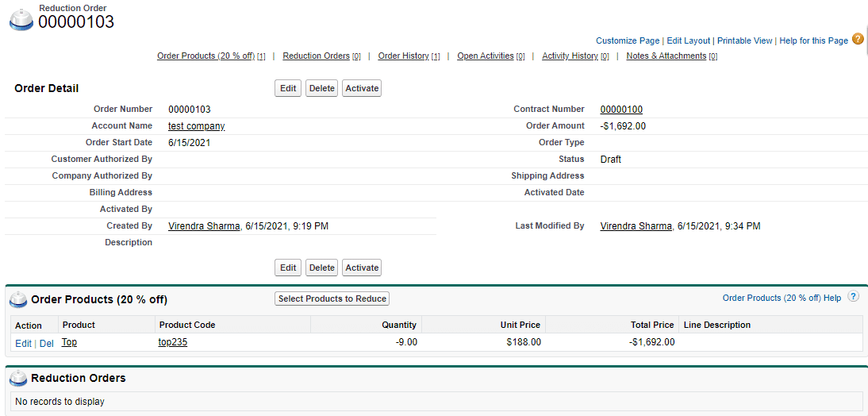Open Order Products (20 % off) Help link
Image resolution: width=868 pixels, height=416 pixels.
pos(782,298)
